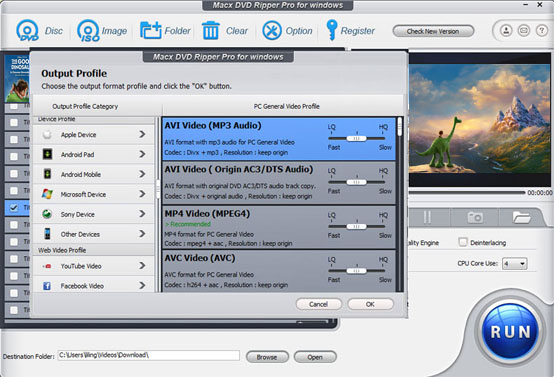Click The Good Dinosaur DVD cover thumbnail

coord(17,78)
